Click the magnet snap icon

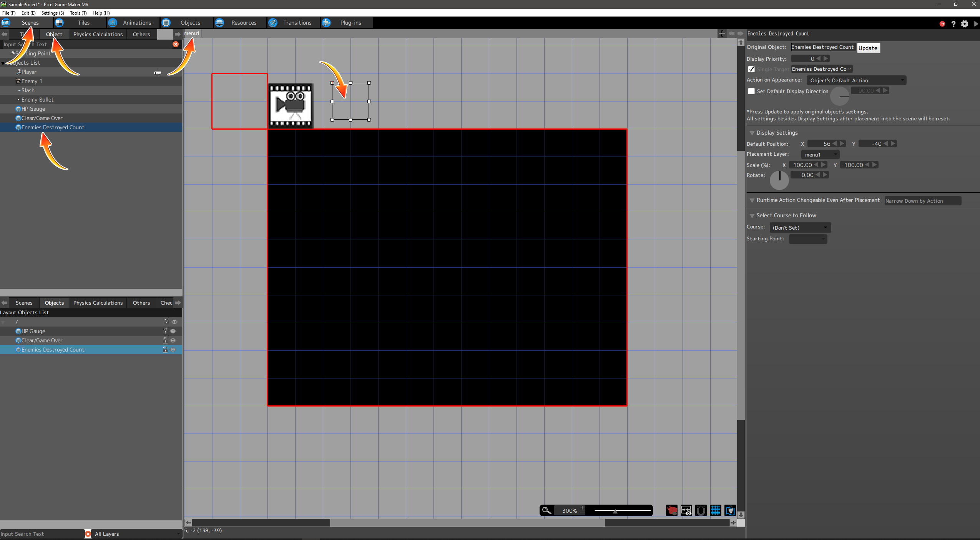tap(701, 510)
